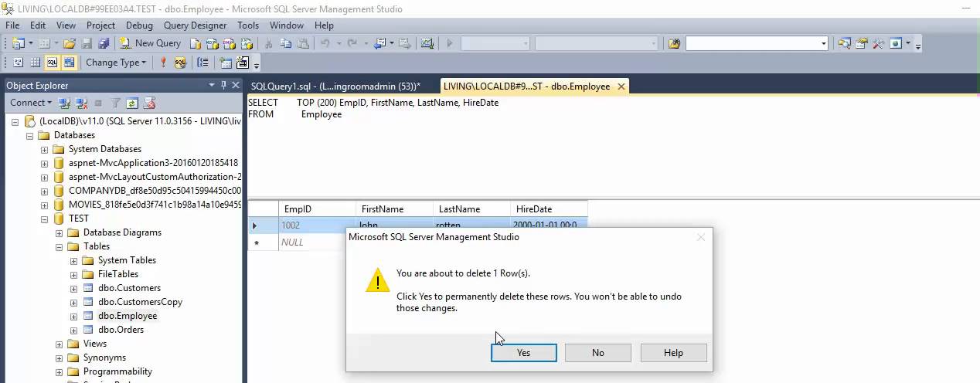Click the Add Table icon
980x383 pixels.
pos(226,63)
